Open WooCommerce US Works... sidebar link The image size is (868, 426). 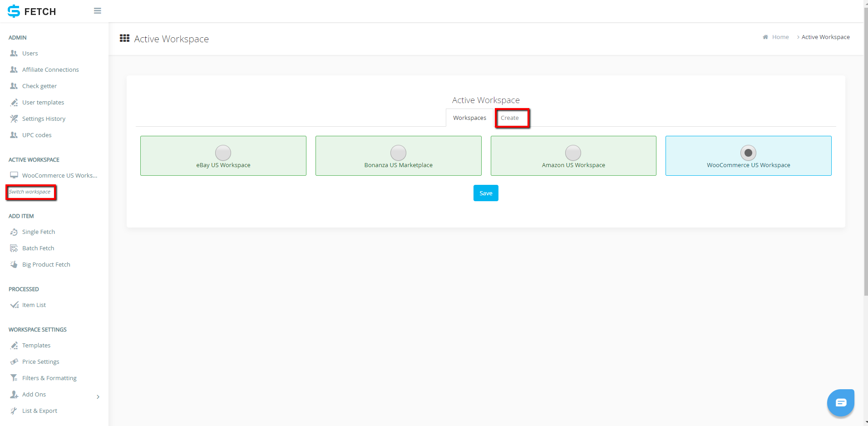59,175
